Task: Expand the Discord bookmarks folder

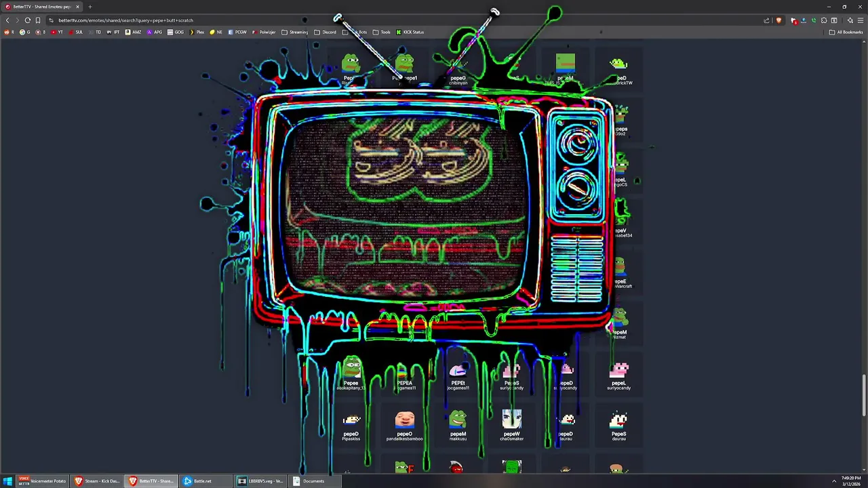Action: point(325,32)
